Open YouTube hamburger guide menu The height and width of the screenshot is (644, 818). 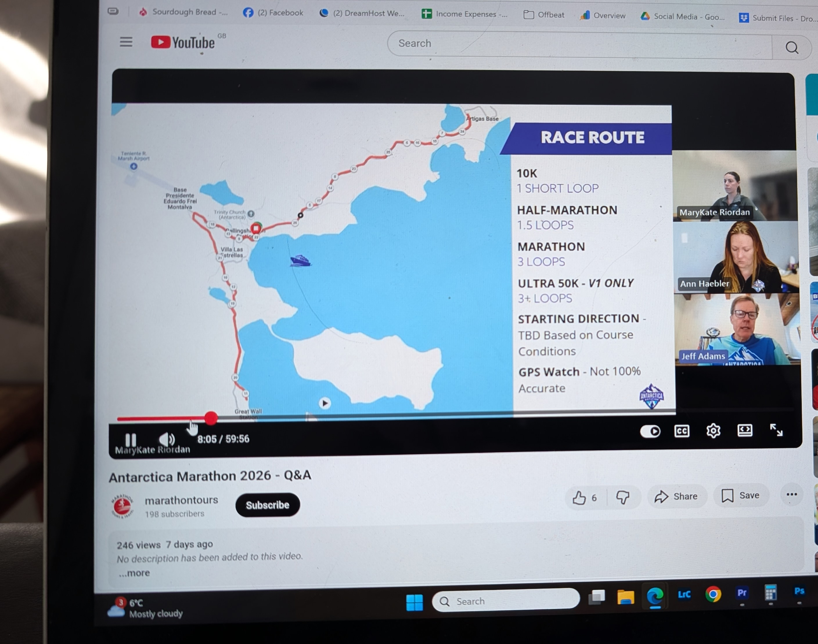pos(126,42)
